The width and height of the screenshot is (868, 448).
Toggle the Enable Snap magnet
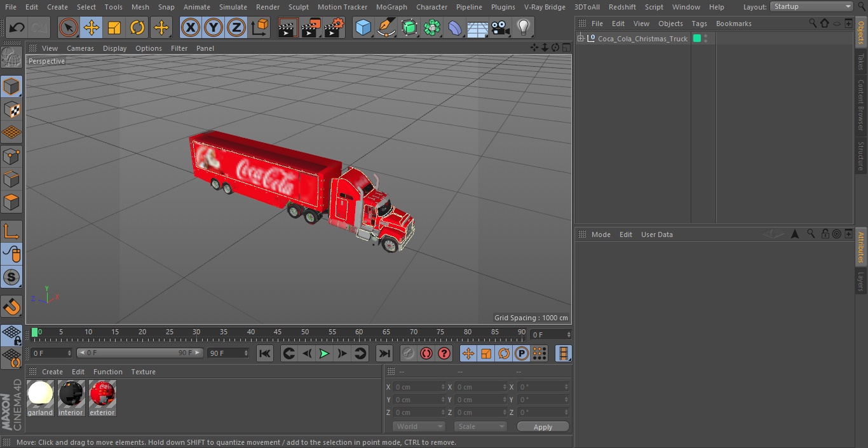pyautogui.click(x=12, y=307)
